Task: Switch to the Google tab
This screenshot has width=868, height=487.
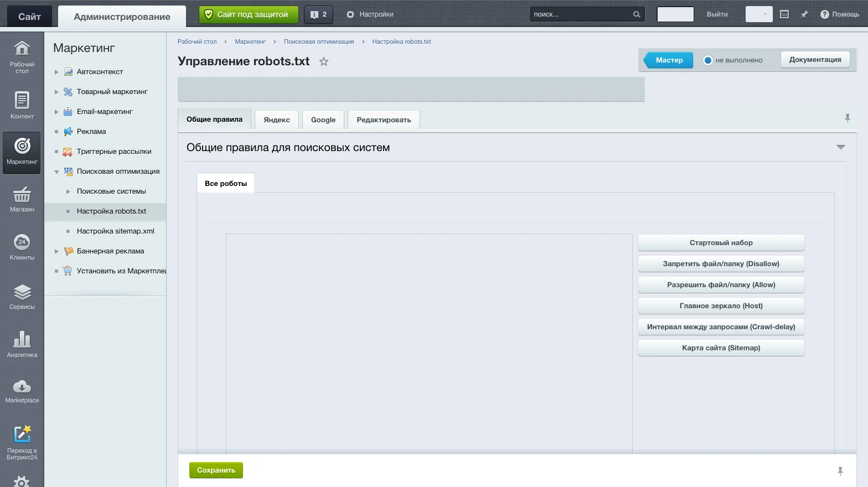Action: (323, 120)
